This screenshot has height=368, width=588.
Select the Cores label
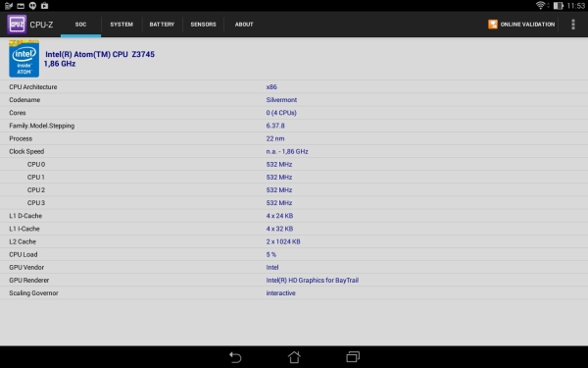pos(18,113)
